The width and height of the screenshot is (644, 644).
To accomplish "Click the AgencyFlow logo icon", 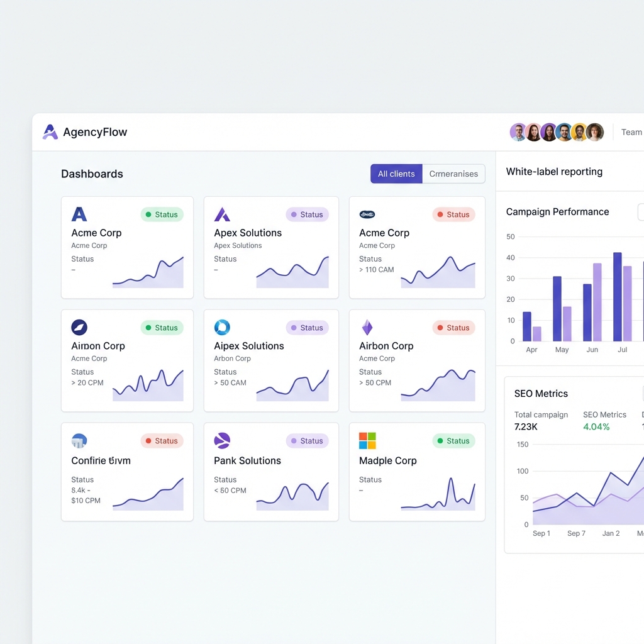I will coord(50,132).
